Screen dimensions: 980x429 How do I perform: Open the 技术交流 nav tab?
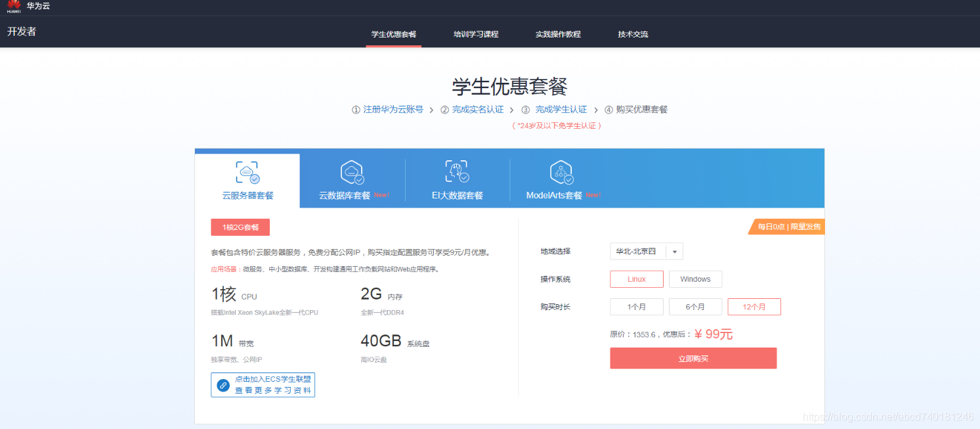tap(633, 34)
